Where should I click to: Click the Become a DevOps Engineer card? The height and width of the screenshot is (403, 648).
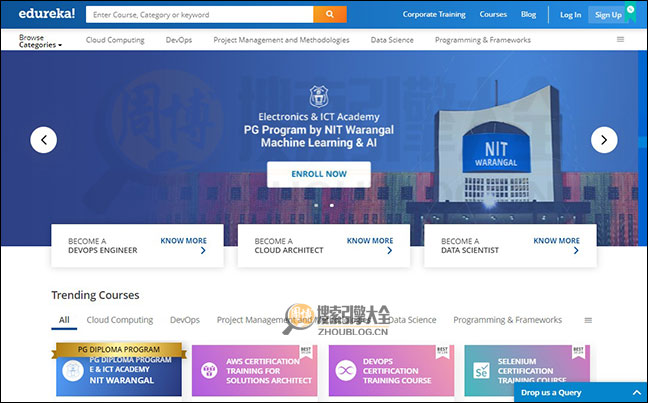pyautogui.click(x=137, y=246)
